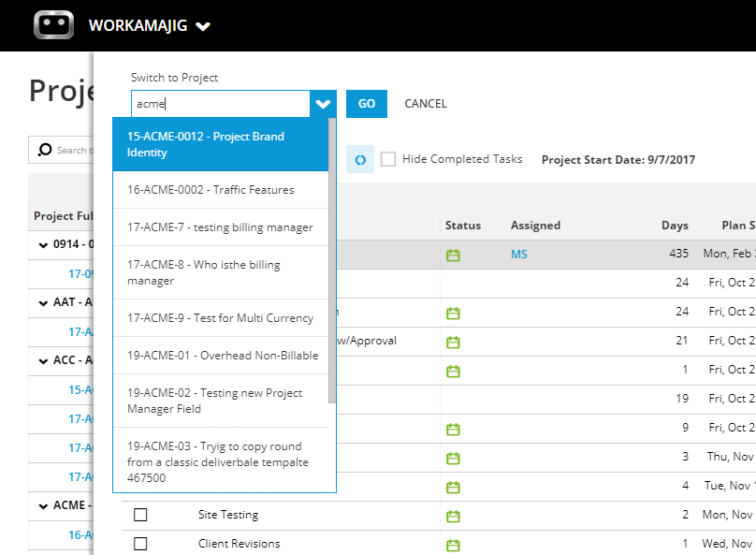Open the MS assigned person link

[x=518, y=254]
